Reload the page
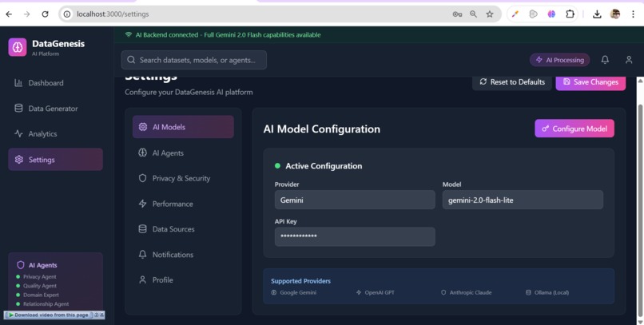The width and height of the screenshot is (644, 325). point(45,14)
